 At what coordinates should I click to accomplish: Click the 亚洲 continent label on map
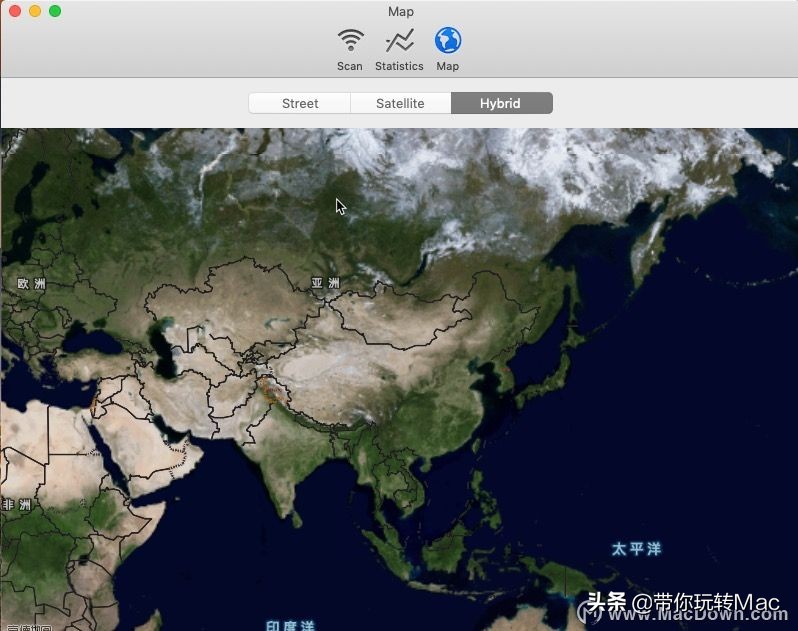tap(325, 283)
